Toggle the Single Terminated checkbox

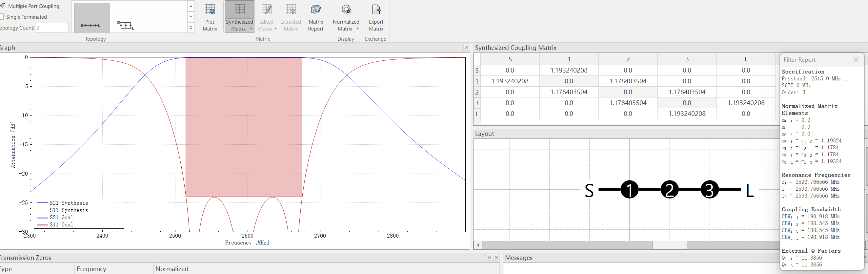[x=2, y=16]
